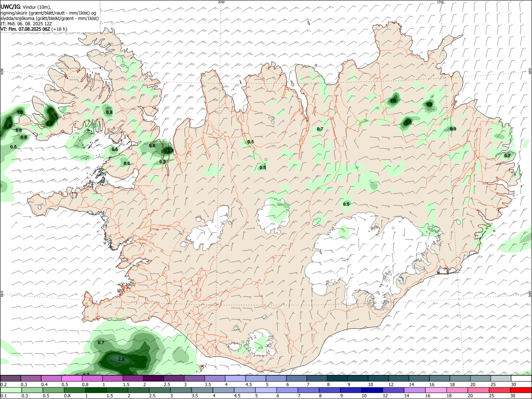Click the 2.1 precipitation value label
Image resolution: width=532 pixels, height=399 pixels.
170,150
